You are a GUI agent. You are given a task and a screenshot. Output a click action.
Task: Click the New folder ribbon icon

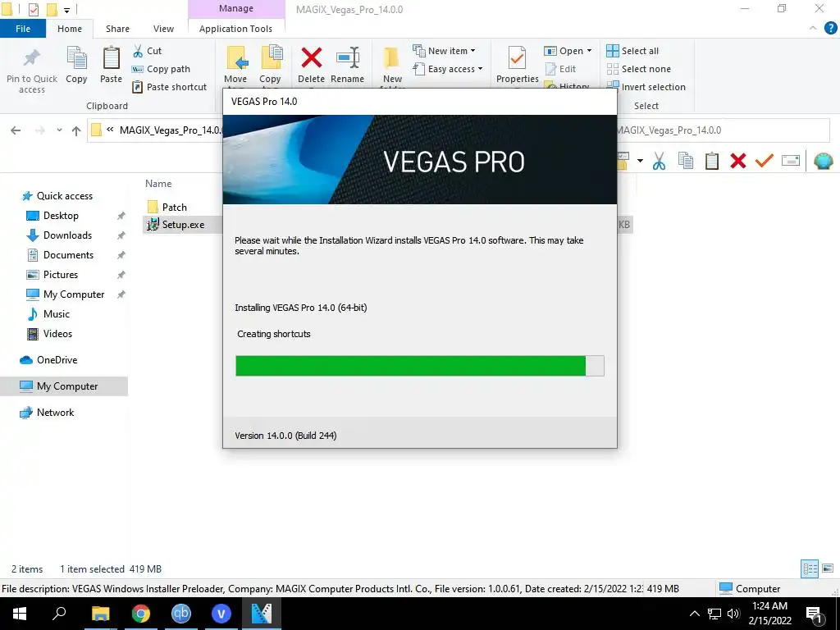coord(391,58)
